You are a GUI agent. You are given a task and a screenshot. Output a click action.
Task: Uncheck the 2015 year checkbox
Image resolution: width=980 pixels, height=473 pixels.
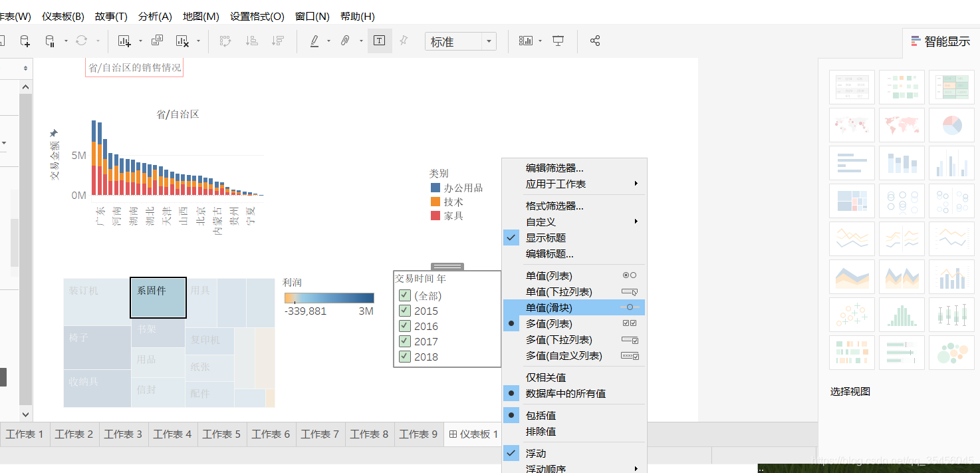[404, 311]
